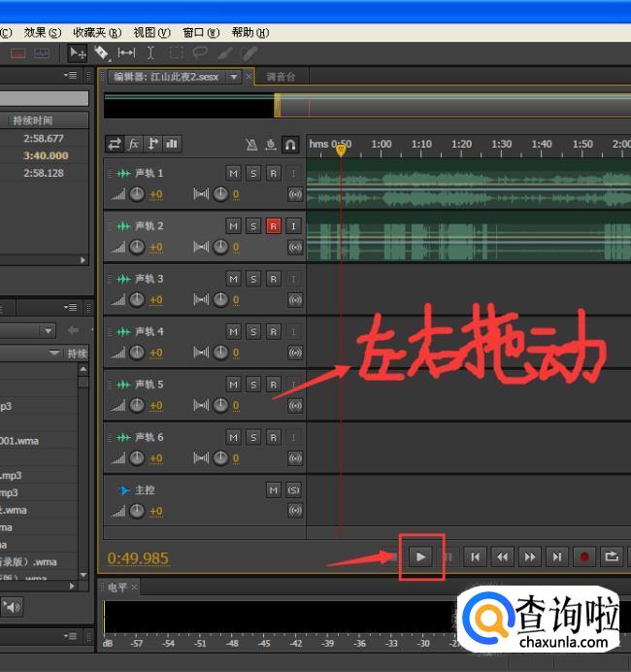This screenshot has height=672, width=631.
Task: Click the 0:49.985 current time display
Action: [x=138, y=557]
